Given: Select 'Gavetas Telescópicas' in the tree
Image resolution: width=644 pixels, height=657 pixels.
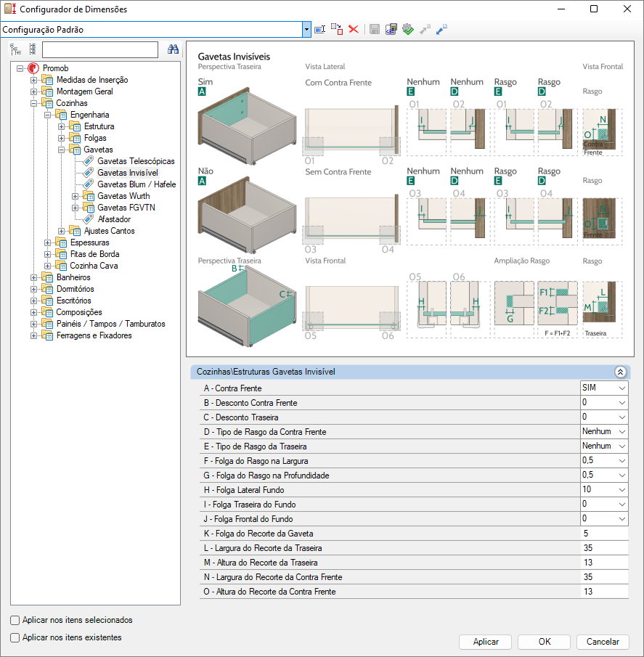Looking at the screenshot, I should point(136,161).
